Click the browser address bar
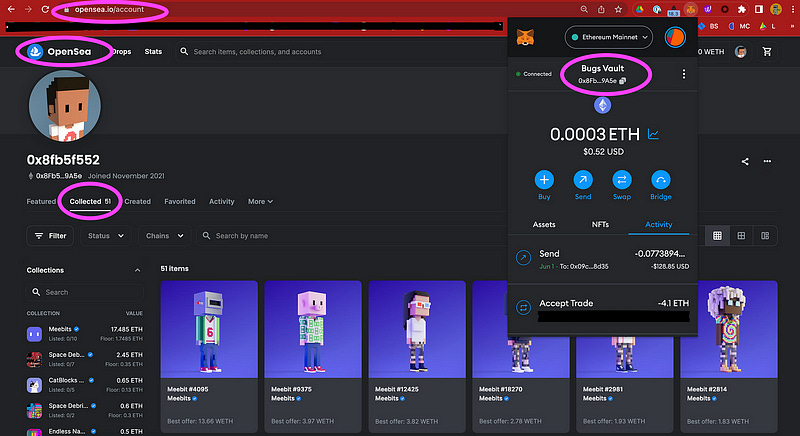 click(316, 9)
